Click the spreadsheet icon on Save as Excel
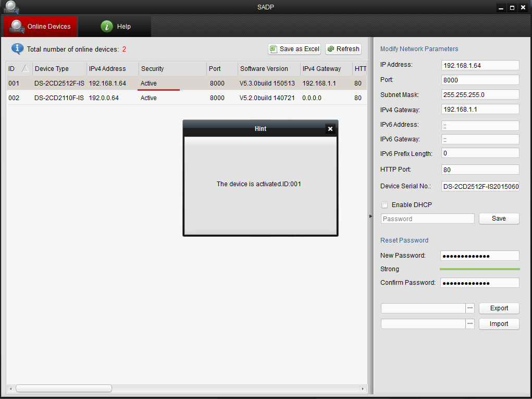The height and width of the screenshot is (399, 532). point(274,49)
